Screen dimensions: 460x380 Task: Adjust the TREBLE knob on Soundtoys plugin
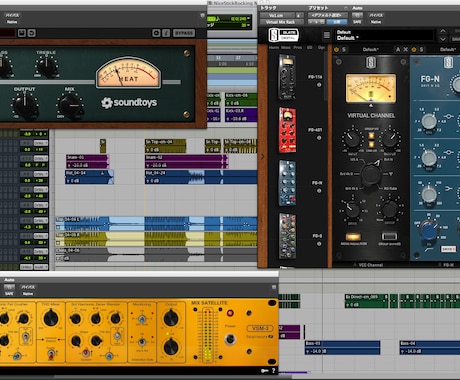pyautogui.click(x=47, y=67)
